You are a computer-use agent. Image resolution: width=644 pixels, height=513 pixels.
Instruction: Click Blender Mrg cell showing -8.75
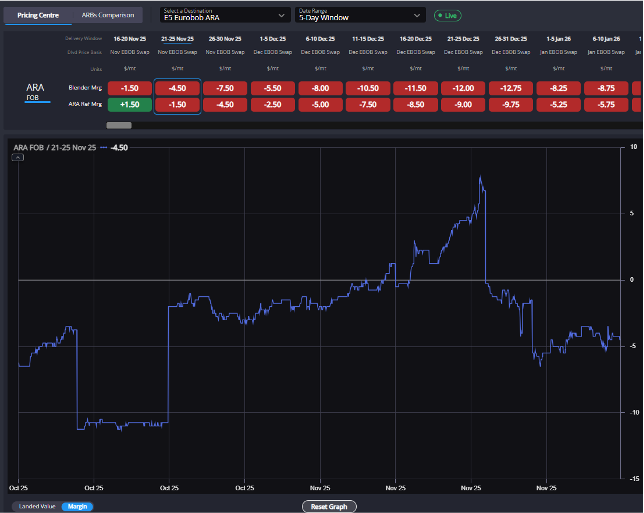pyautogui.click(x=606, y=88)
